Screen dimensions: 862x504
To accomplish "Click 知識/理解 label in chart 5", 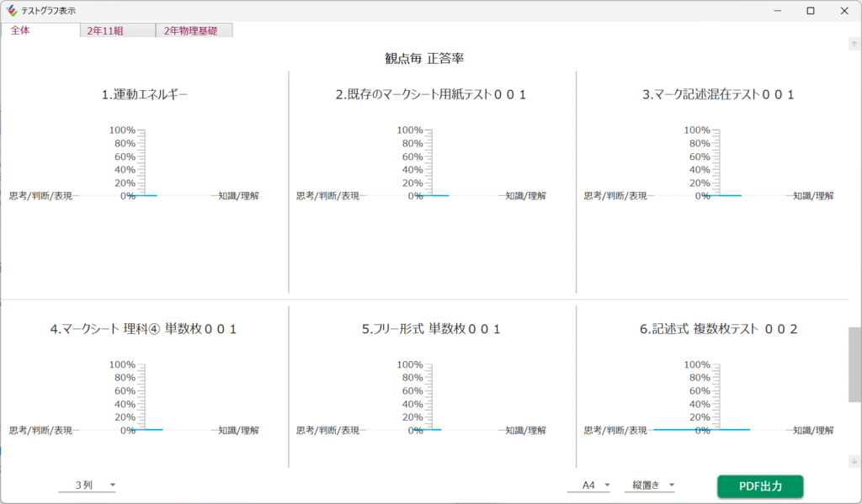I will click(525, 430).
